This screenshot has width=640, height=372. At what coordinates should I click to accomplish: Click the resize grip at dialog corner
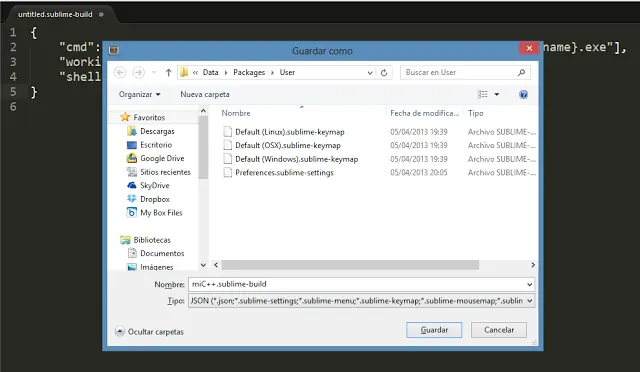[534, 343]
